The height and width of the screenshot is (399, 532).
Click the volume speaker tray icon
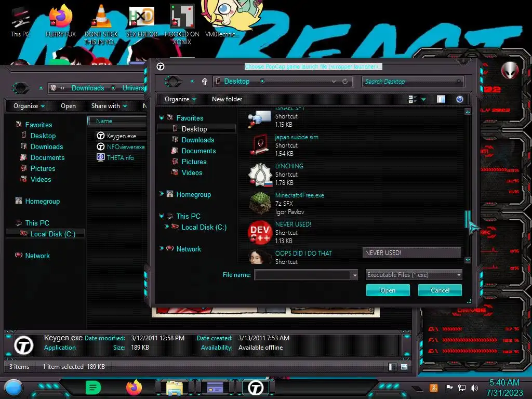[475, 388]
